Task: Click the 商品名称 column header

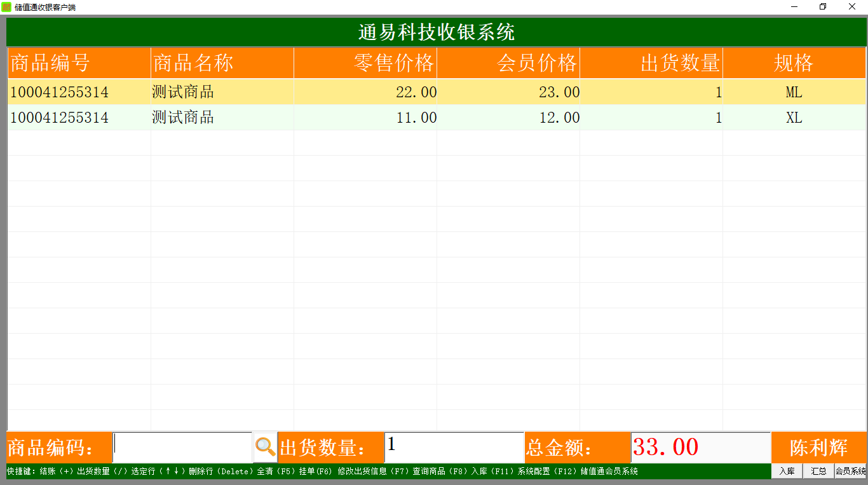Action: click(222, 63)
